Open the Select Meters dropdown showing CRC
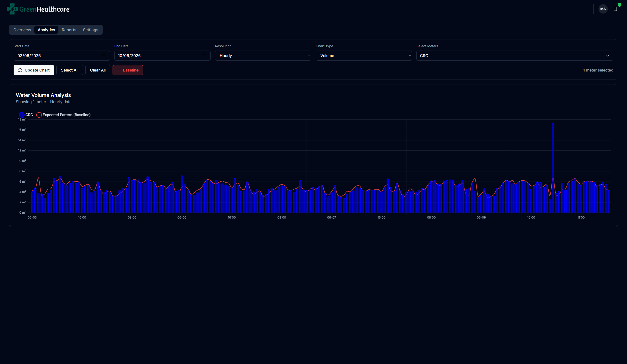Screen dimensions: 627x364 coord(514,56)
